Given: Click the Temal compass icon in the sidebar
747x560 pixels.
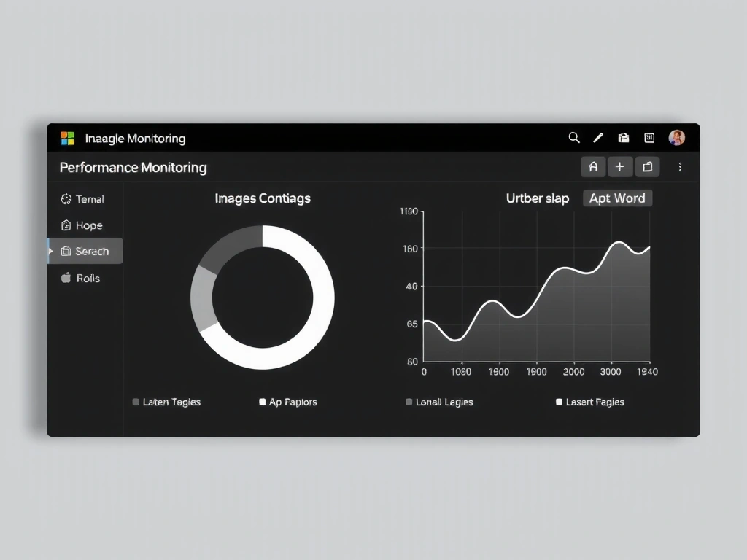Looking at the screenshot, I should [x=66, y=198].
